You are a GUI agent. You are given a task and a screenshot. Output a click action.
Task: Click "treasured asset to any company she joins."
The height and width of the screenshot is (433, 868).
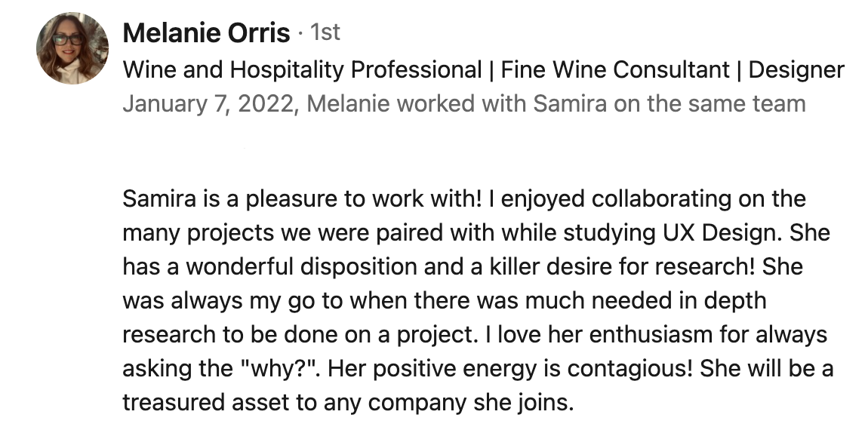348,403
